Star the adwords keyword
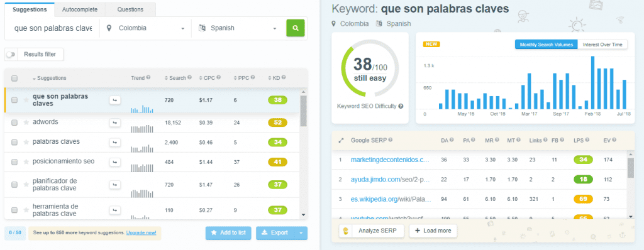Viewport: 644px width, 250px height. click(26, 122)
